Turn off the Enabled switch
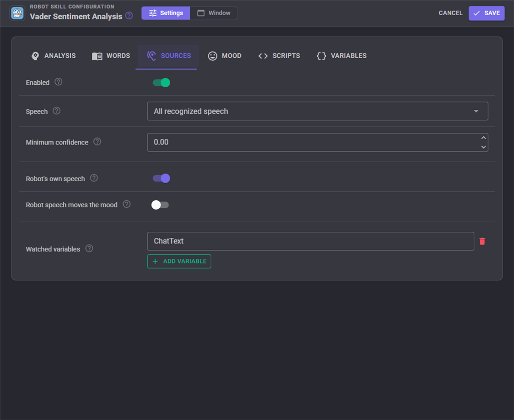This screenshot has height=420, width=514. [x=161, y=83]
